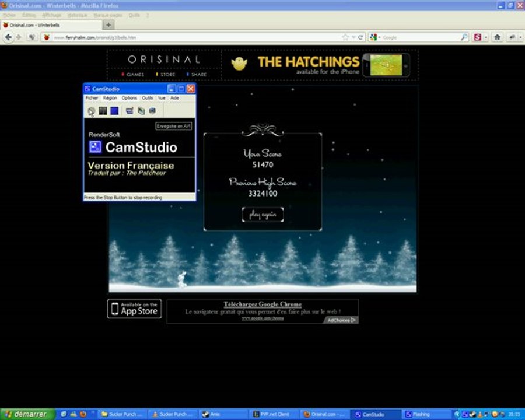Open the Google search engine dropdown
Viewport: 525px width, 420px height.
[374, 37]
